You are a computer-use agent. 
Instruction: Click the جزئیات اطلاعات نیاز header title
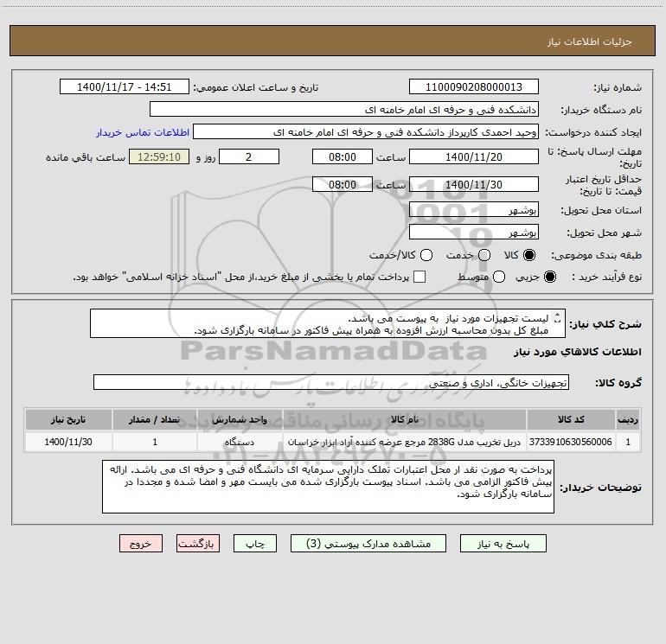click(x=589, y=41)
